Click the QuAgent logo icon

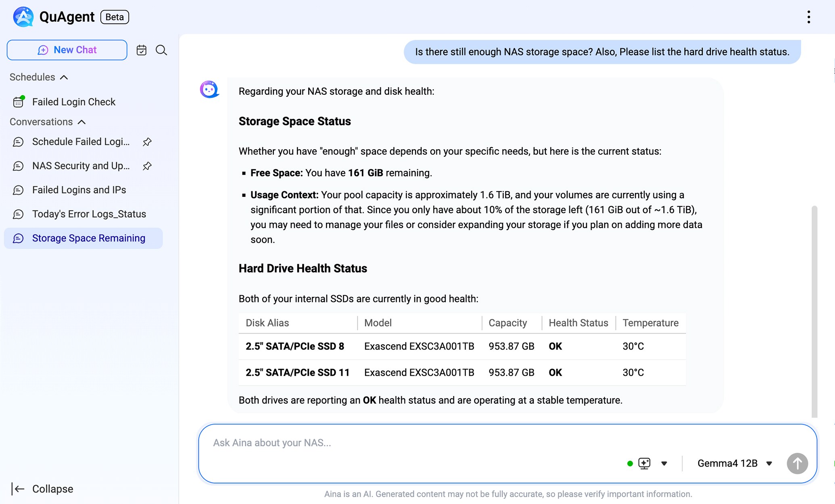coord(23,17)
